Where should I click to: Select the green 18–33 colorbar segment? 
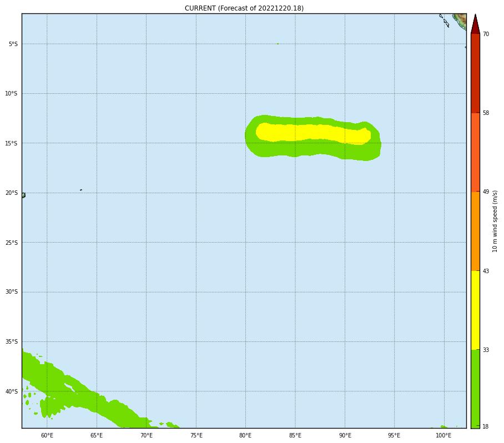[x=475, y=388]
